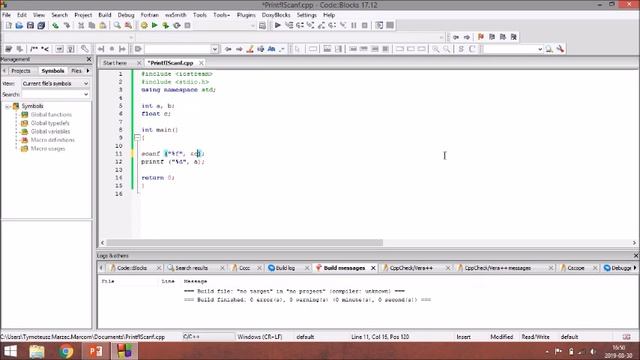
Task: Click the Debugging windows icon
Action: [379, 25]
